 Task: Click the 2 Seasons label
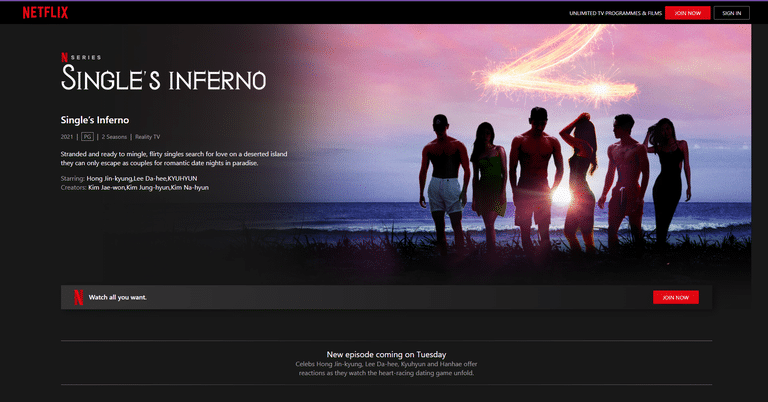(114, 137)
